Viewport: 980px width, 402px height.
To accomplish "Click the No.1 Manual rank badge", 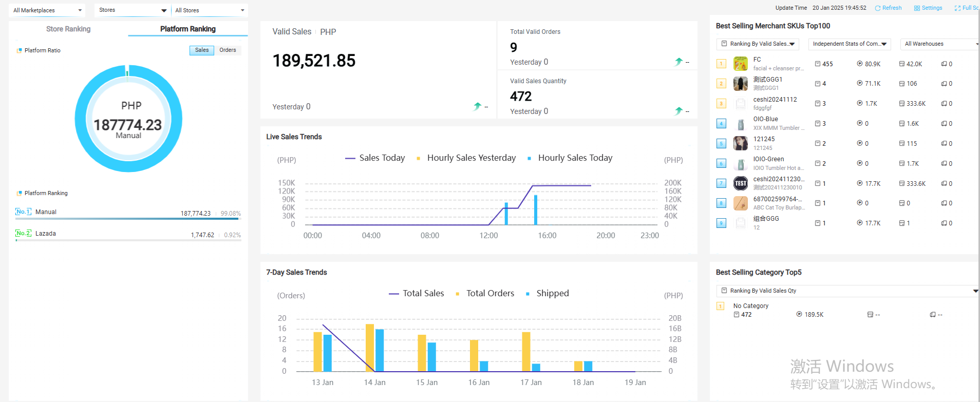I will point(23,212).
